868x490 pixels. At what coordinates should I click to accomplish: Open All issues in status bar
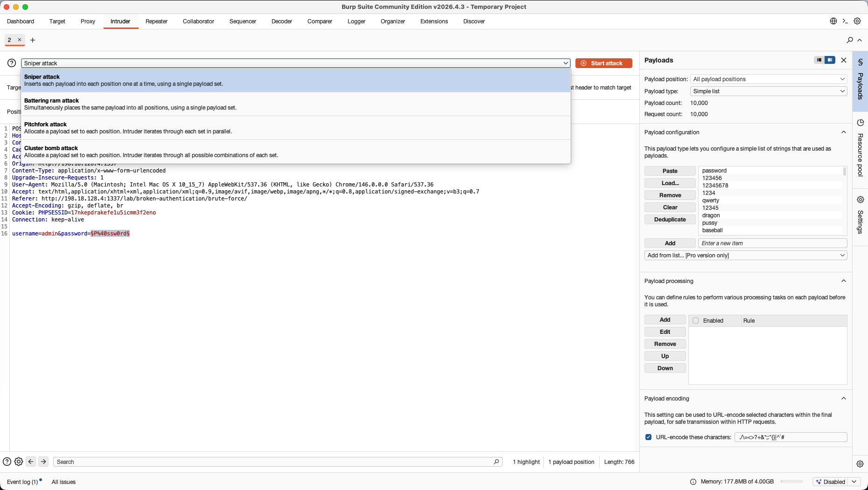(x=63, y=482)
